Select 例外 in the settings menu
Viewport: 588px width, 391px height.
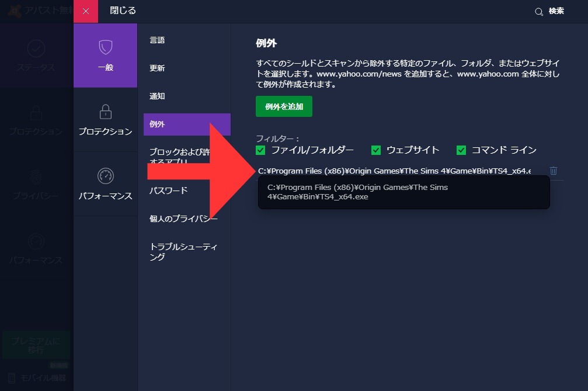[x=187, y=124]
